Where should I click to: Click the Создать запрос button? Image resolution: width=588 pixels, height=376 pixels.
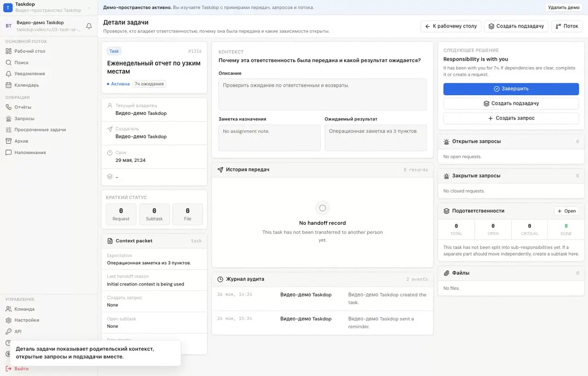pos(511,118)
